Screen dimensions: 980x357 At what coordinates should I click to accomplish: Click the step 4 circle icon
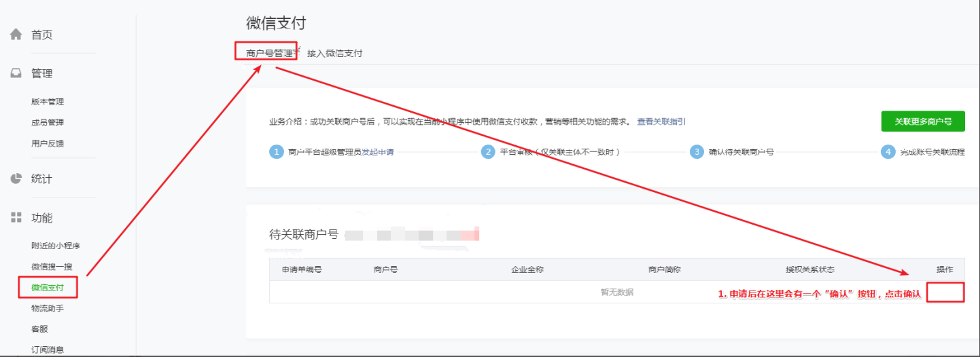click(888, 152)
